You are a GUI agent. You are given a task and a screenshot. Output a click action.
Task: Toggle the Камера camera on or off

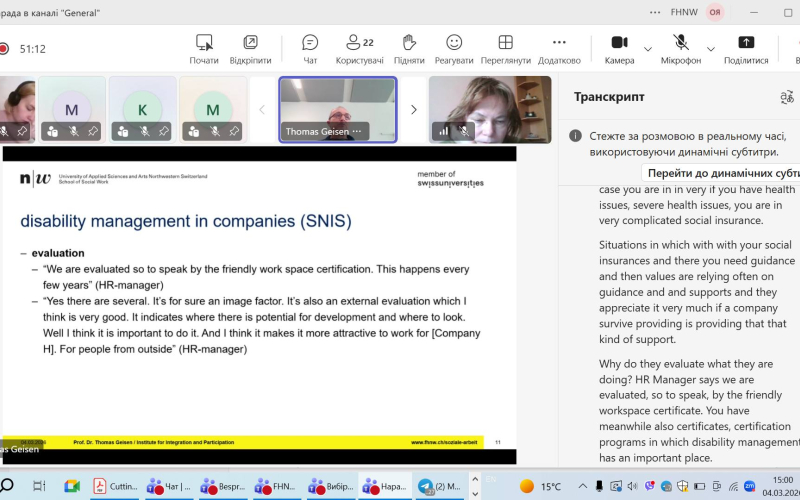(619, 48)
